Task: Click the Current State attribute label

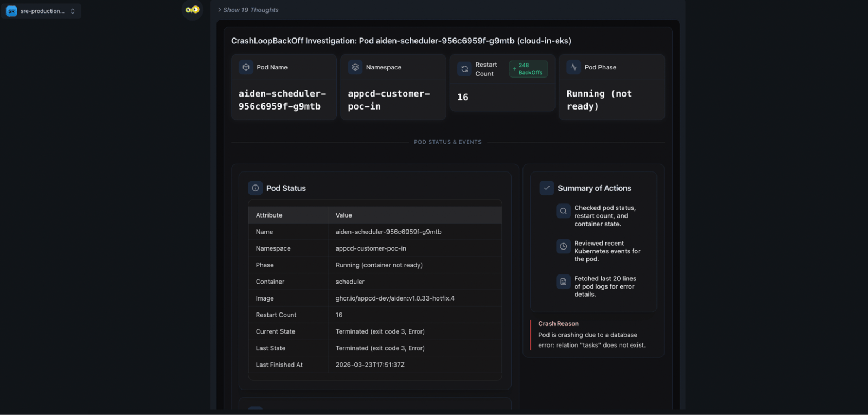Action: pos(276,332)
